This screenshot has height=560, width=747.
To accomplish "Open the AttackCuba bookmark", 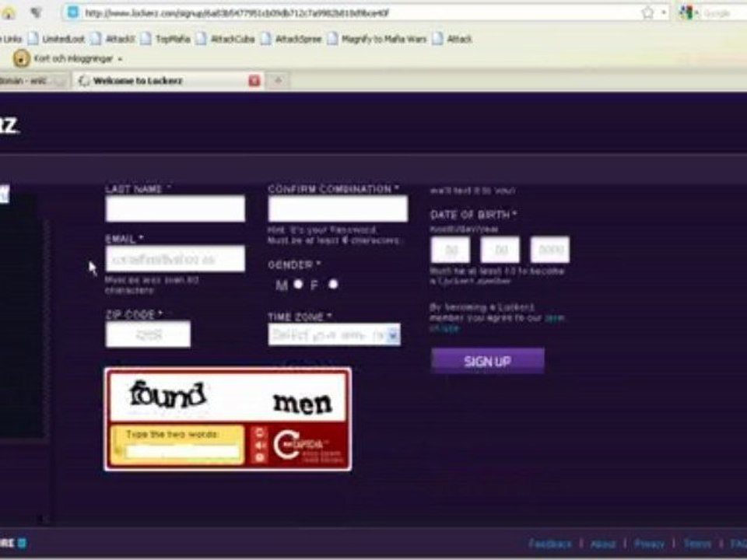I will coord(226,39).
